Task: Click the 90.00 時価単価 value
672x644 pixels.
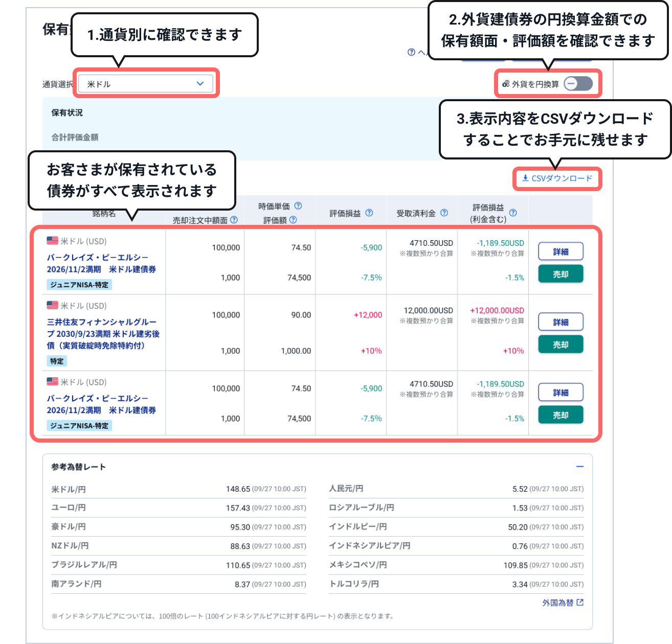Action: [x=301, y=315]
